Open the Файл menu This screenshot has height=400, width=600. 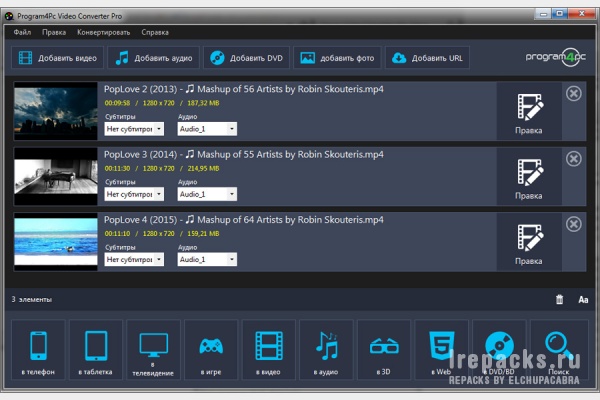point(22,32)
